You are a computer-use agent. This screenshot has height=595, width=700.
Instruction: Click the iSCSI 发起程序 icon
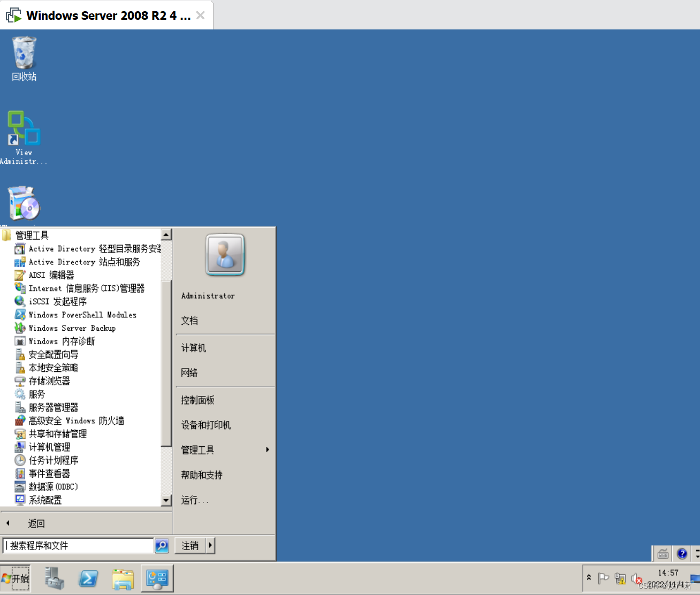pos(20,302)
